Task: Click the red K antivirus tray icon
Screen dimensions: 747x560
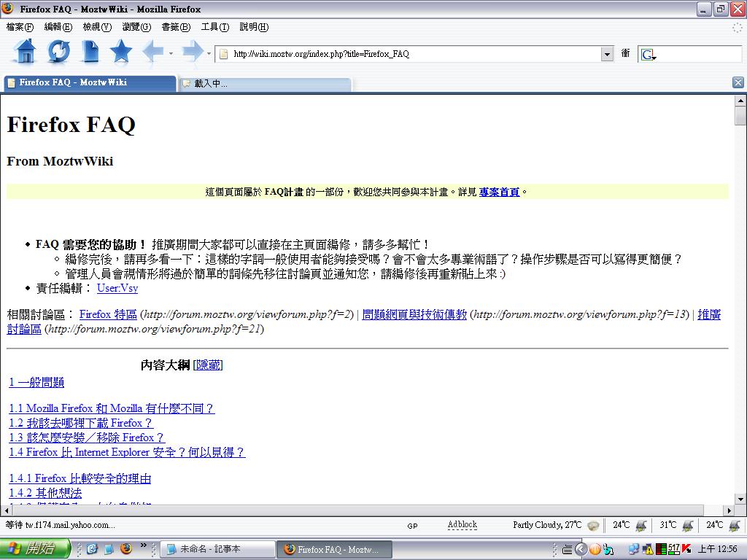Action: pos(686,549)
